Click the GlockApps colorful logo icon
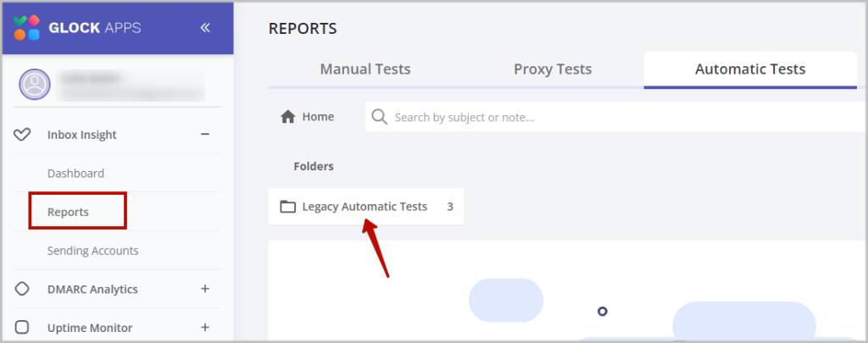This screenshot has width=868, height=343. (26, 28)
